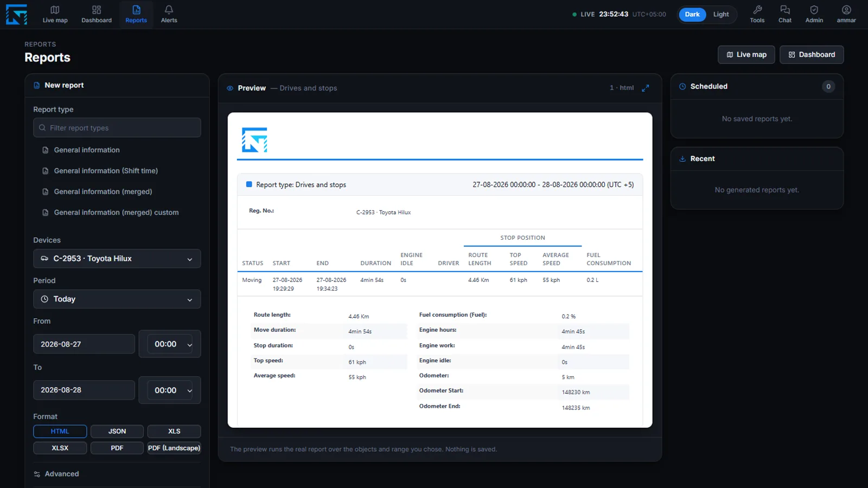Click the Scheduled count badge 0

828,87
